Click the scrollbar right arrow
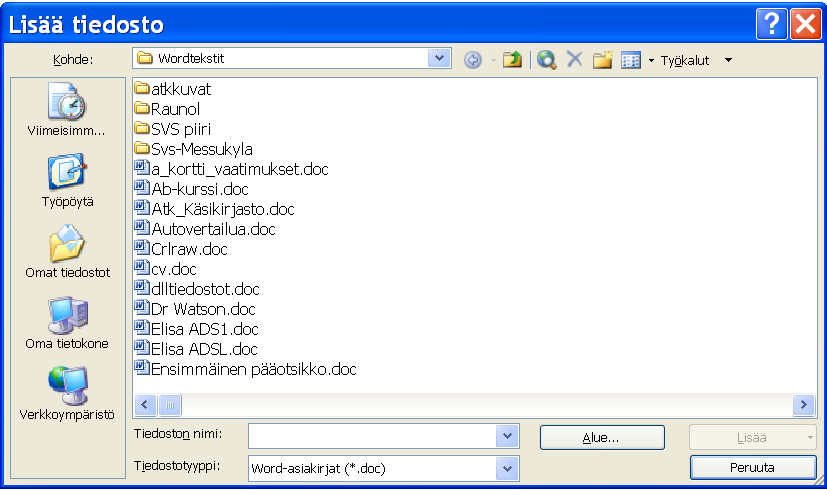The image size is (827, 490). tap(804, 405)
